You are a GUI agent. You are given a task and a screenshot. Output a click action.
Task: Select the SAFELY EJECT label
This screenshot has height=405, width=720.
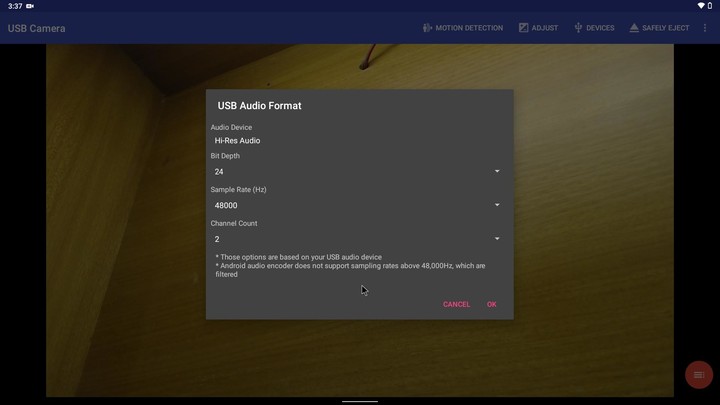pos(665,28)
